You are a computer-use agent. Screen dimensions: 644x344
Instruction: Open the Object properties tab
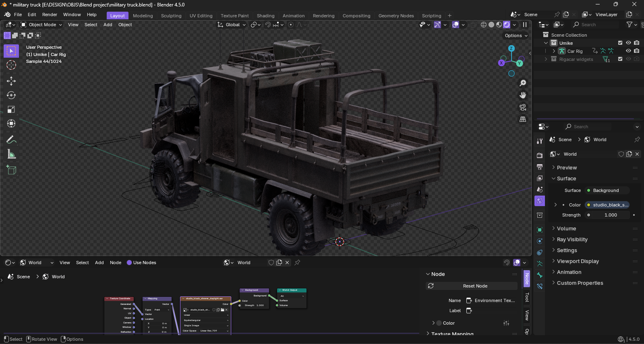[x=540, y=230]
